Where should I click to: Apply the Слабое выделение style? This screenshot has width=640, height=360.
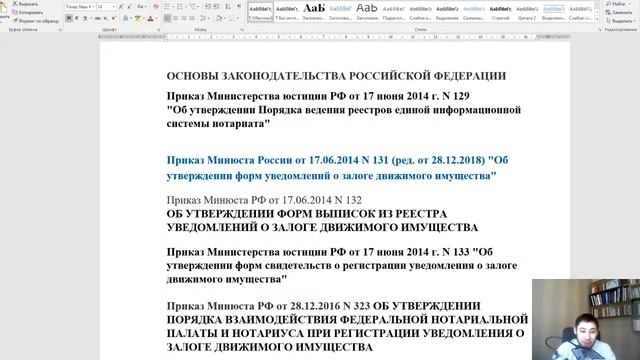420,12
